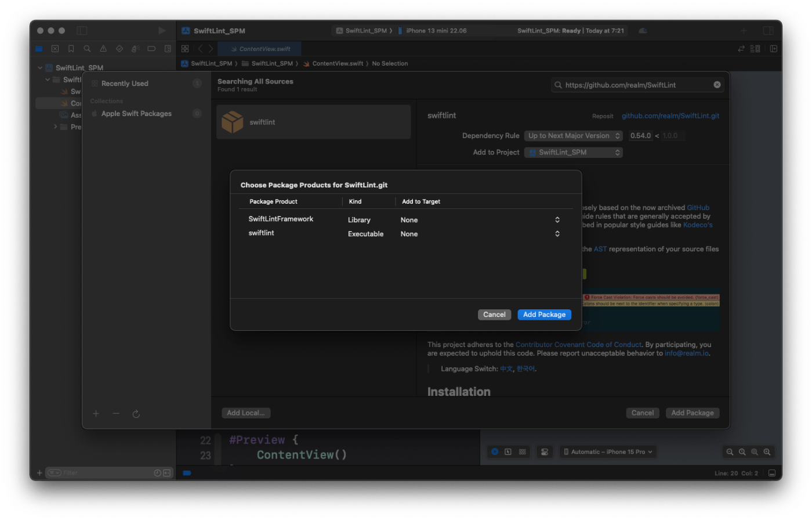Open the Automatic – iPhone 15 Pro preview device menu
Image resolution: width=812 pixels, height=520 pixels.
tap(608, 452)
